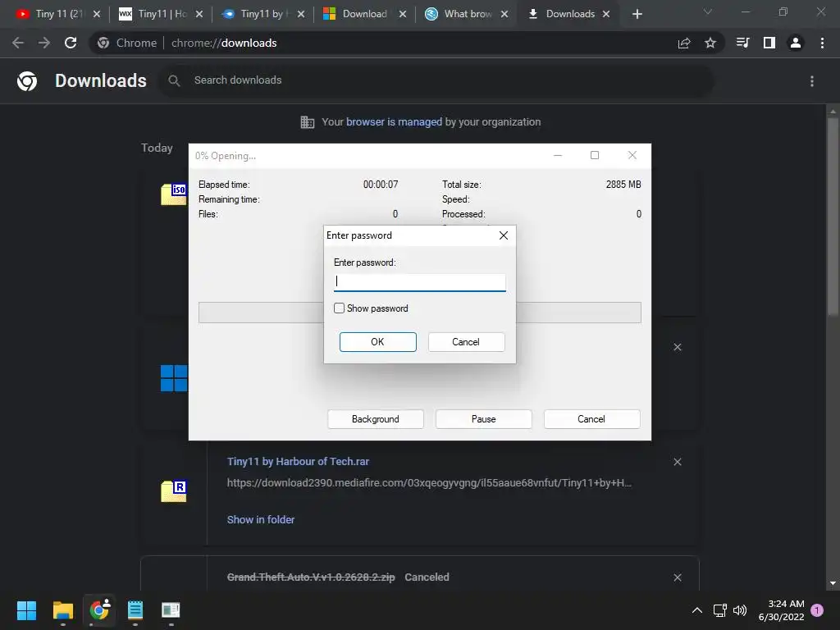Screen dimensions: 840x630
Task: Click the Search downloads field
Action: [x=436, y=80]
